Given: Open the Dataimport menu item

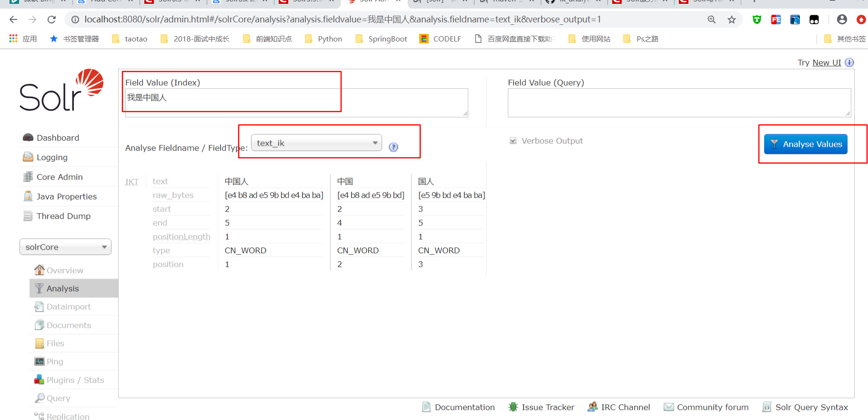Looking at the screenshot, I should pyautogui.click(x=69, y=307).
